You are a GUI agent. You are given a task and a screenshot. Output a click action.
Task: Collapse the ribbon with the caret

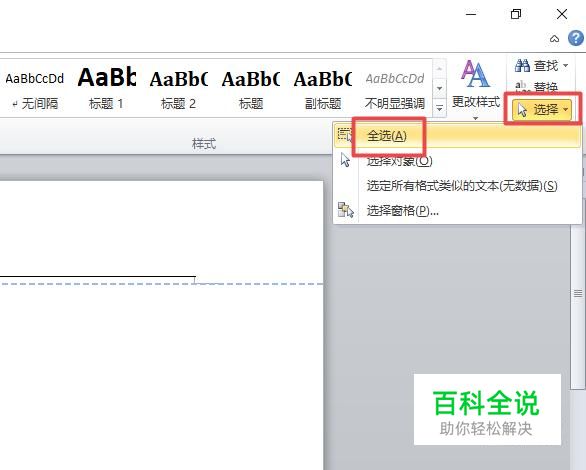click(555, 38)
